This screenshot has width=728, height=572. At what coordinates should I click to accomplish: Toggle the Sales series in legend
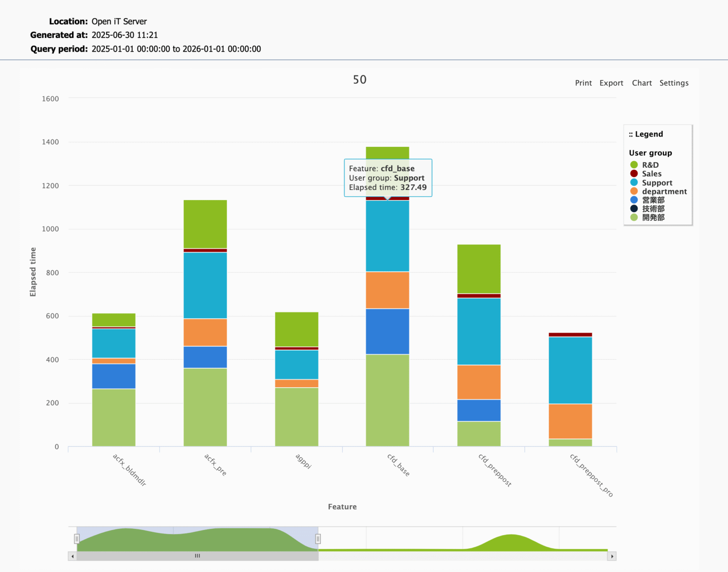pos(651,174)
